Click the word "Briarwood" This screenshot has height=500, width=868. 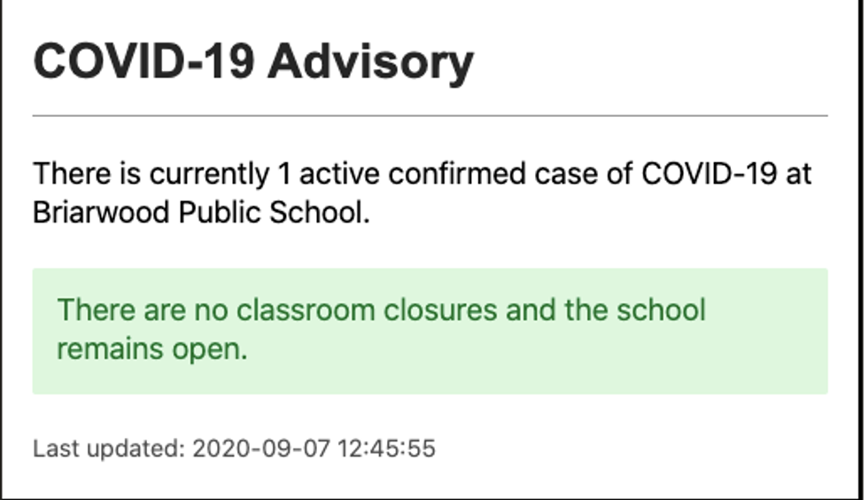pyautogui.click(x=91, y=213)
